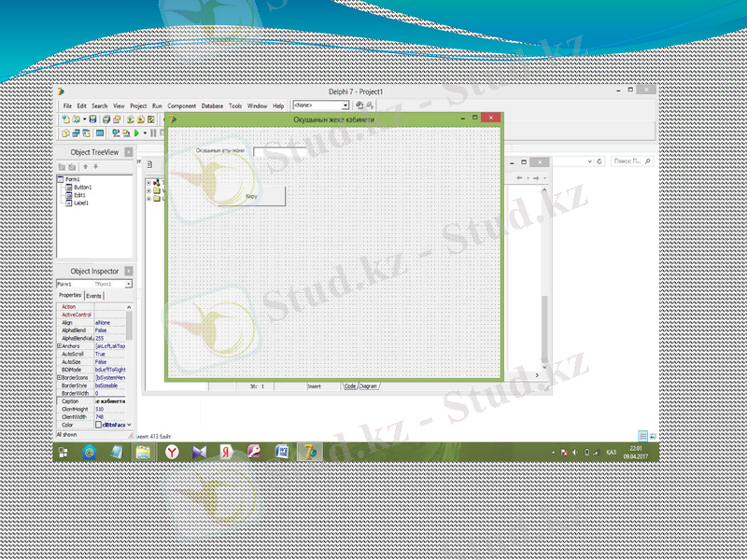Open the Color property dropdown arrow
Viewport: 747px width, 560px height.
[128, 425]
